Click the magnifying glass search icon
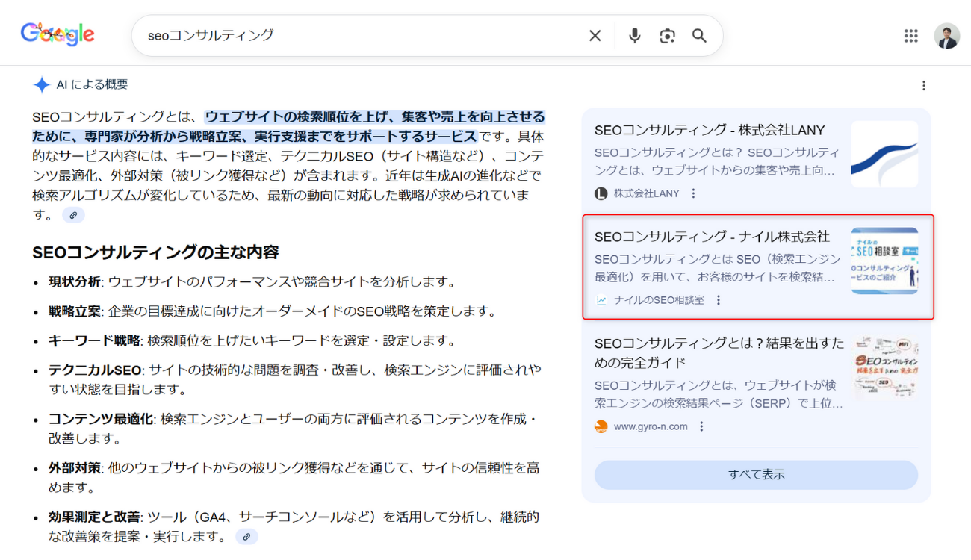Image resolution: width=971 pixels, height=560 pixels. (x=698, y=35)
